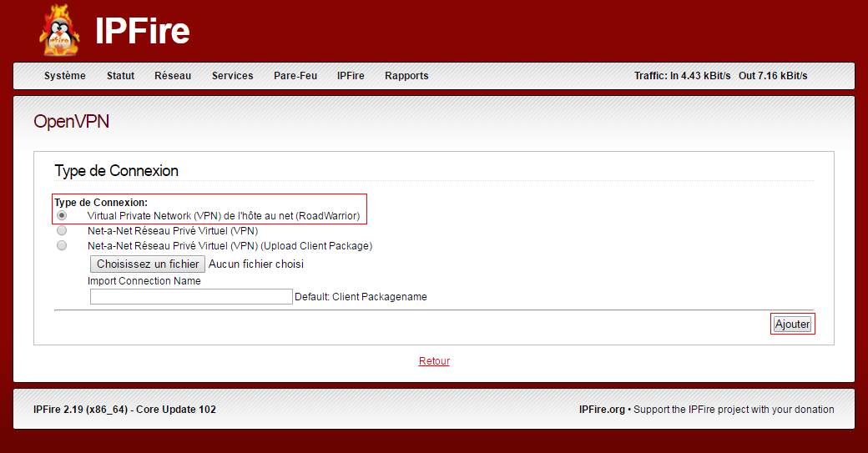Screen dimensions: 868x453
Task: Open the Pare-Feu menu
Action: tap(295, 76)
